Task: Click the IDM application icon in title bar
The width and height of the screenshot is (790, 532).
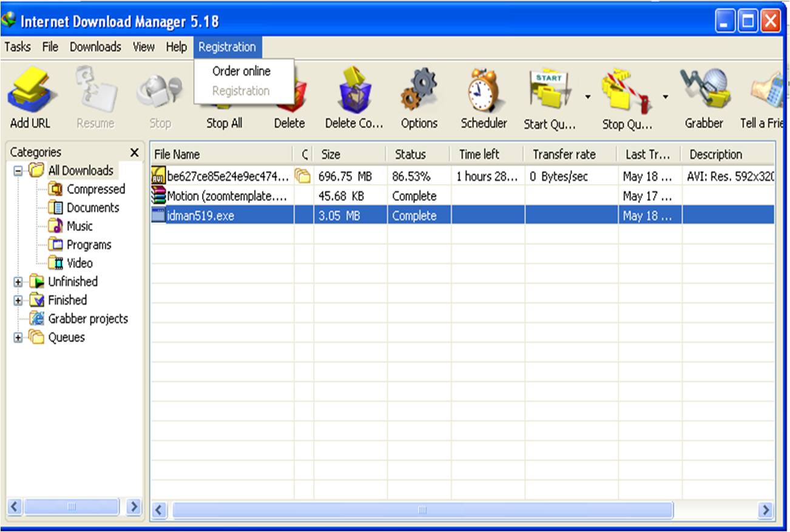Action: 9,21
